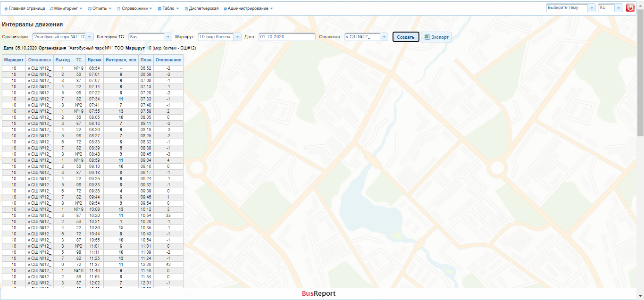Click the red power logout icon
The image size is (644, 300).
pyautogui.click(x=630, y=8)
